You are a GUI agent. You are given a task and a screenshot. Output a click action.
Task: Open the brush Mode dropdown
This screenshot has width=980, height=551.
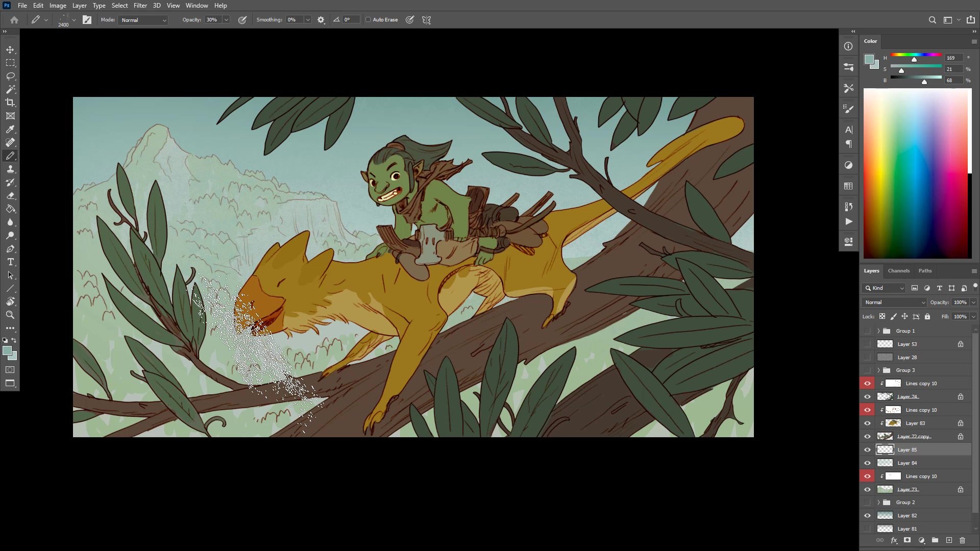[x=143, y=20]
